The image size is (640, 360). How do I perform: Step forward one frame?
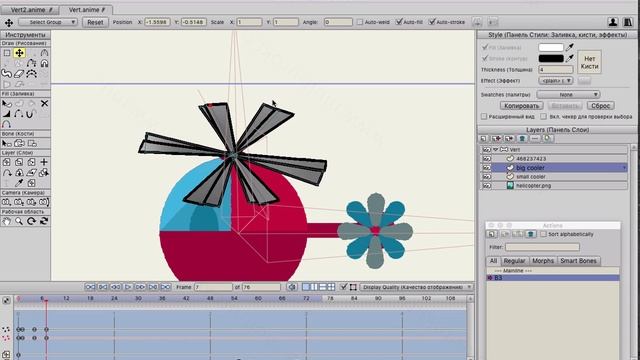coord(140,287)
